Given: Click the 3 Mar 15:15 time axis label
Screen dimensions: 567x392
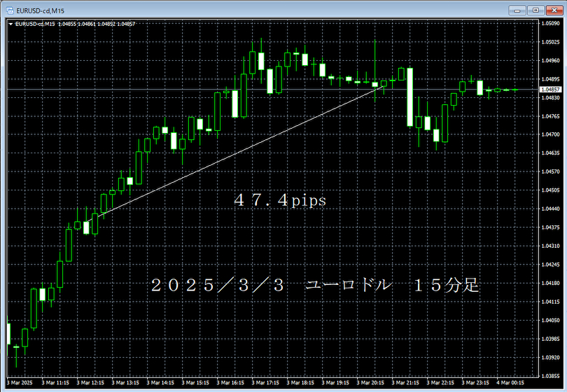Looking at the screenshot, I should pos(195,383).
